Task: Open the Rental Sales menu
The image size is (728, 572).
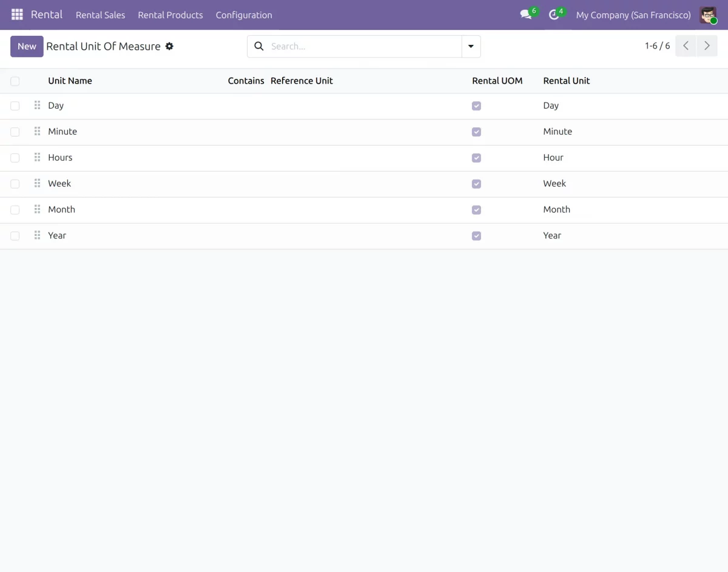Action: tap(100, 15)
